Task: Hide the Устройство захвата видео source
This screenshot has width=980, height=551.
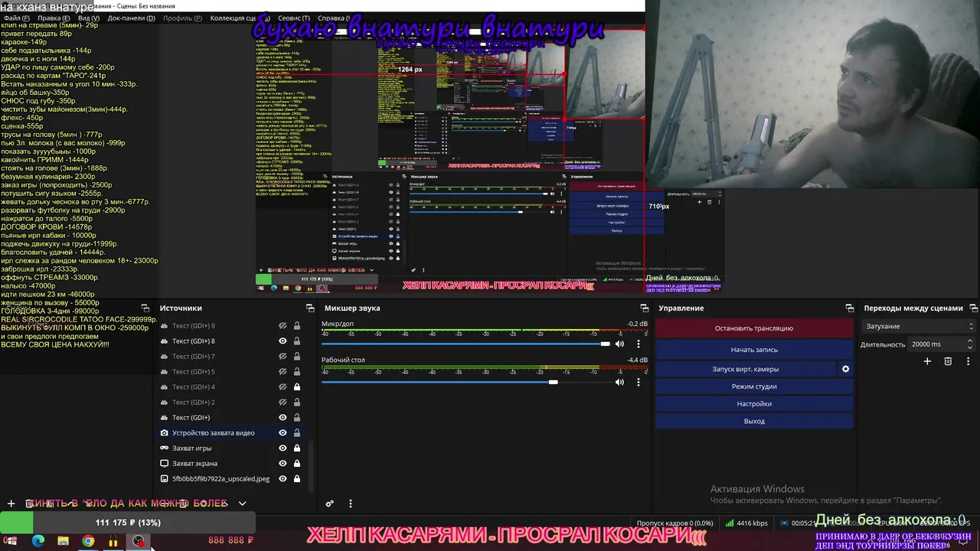Action: coord(283,433)
